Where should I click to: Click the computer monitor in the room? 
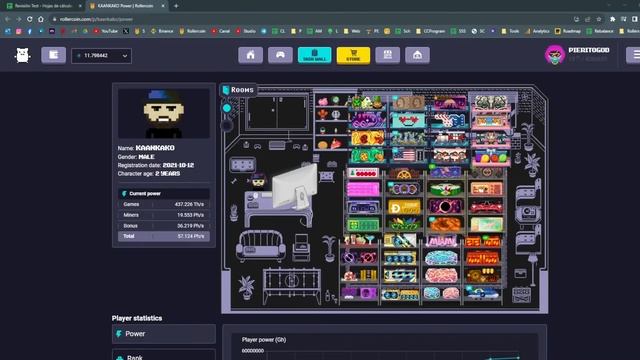[x=295, y=186]
